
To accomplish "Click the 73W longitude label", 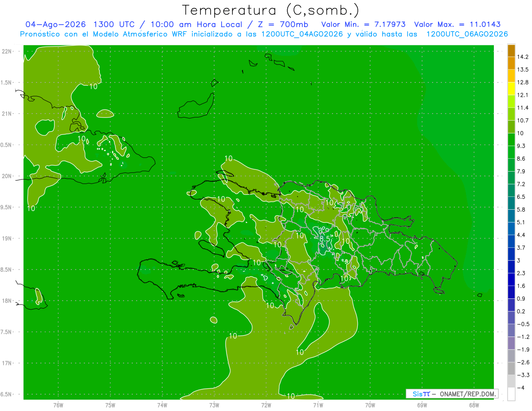I will pyautogui.click(x=214, y=405).
